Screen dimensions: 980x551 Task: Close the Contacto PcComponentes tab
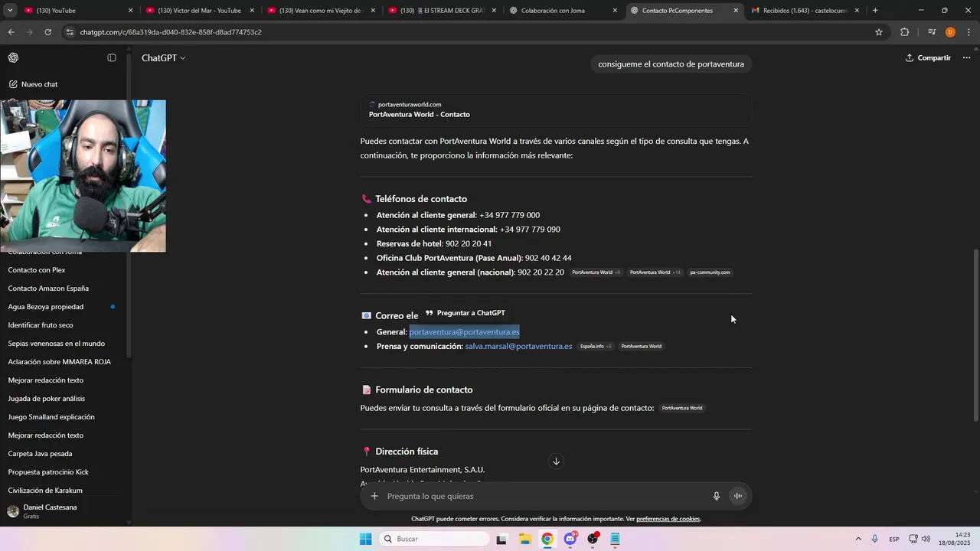[736, 11]
